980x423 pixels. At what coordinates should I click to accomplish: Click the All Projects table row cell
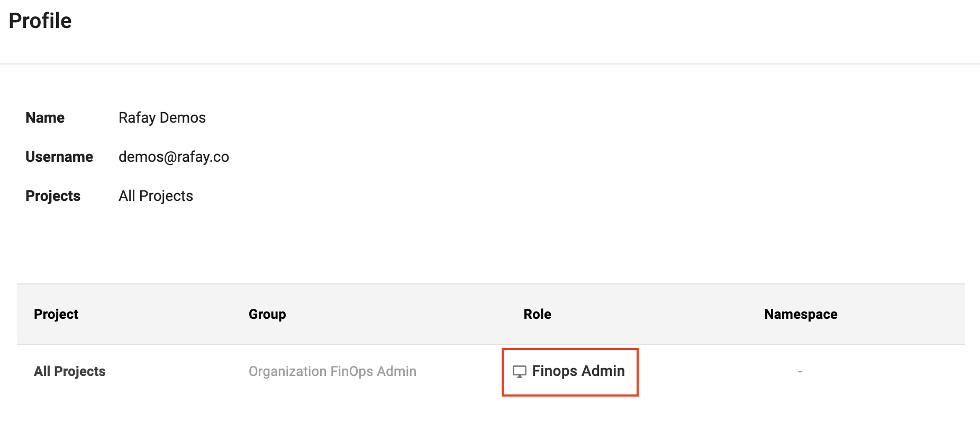[x=70, y=371]
